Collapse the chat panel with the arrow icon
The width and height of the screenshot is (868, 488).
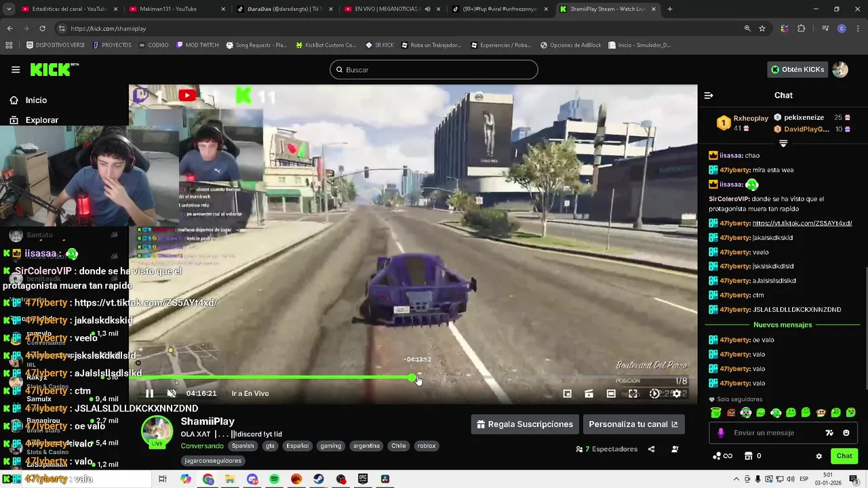tap(709, 96)
